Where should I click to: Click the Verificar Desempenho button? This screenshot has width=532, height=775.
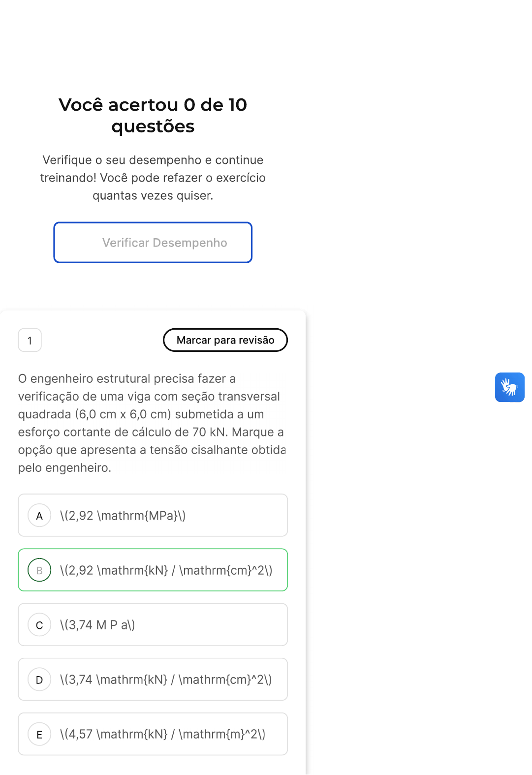pyautogui.click(x=153, y=243)
